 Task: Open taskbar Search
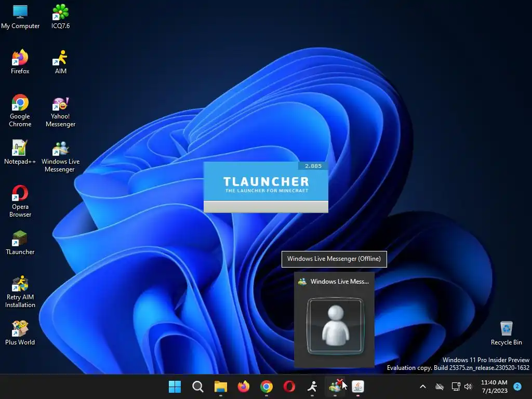[x=198, y=387]
